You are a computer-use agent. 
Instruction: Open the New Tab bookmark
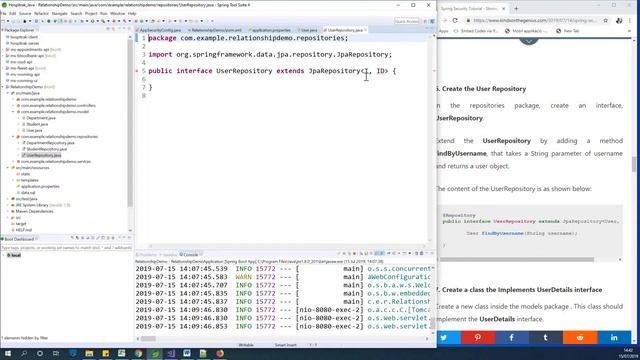point(568,31)
